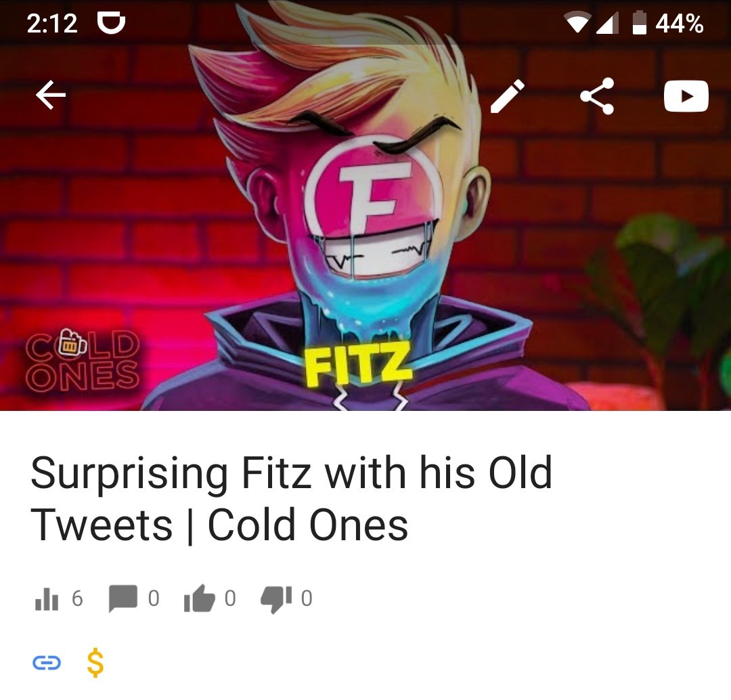Tap the blue link icon
The image size is (731, 700).
click(x=47, y=662)
